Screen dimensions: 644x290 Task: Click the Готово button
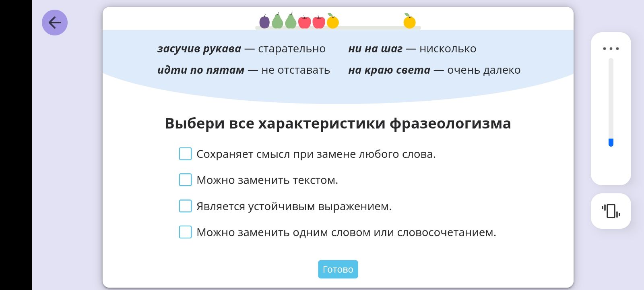[x=338, y=269]
